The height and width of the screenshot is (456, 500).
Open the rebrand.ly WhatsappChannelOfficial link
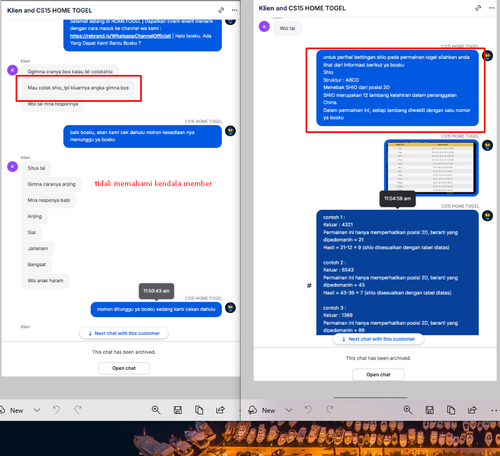(x=120, y=36)
